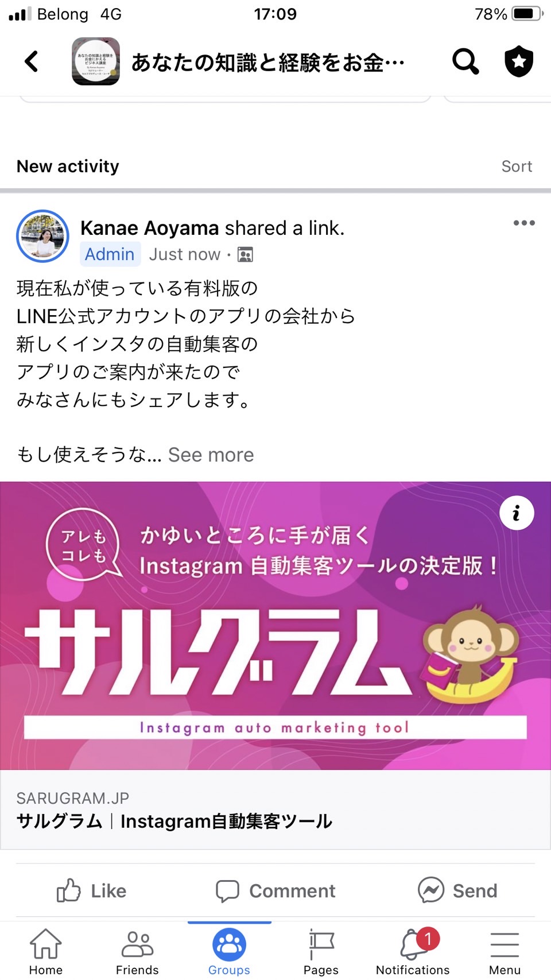Tap the Messenger Send button

point(458,890)
